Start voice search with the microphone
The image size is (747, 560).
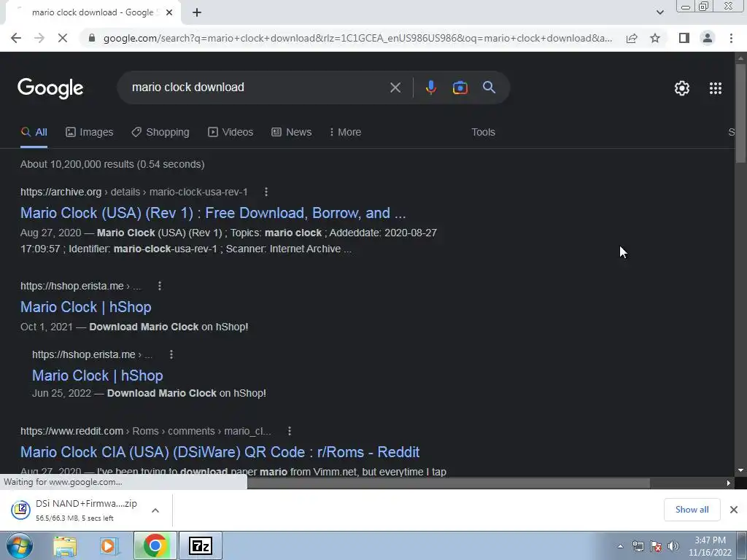[x=430, y=87]
